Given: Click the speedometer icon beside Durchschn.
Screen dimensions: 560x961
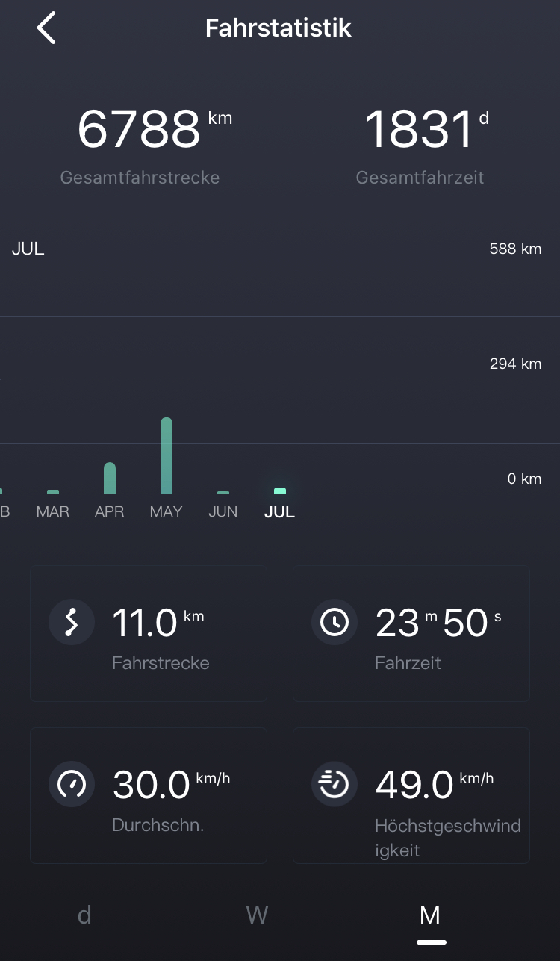Looking at the screenshot, I should 72,784.
